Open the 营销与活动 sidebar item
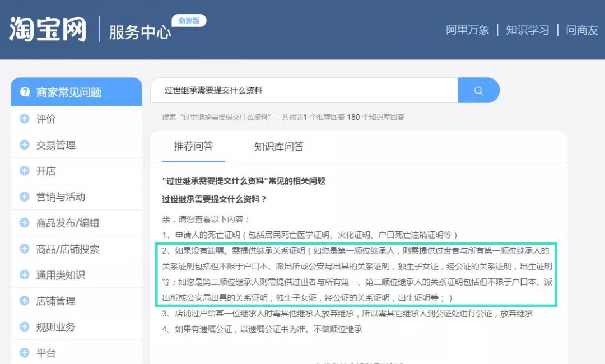The width and height of the screenshot is (605, 364). pos(76,197)
